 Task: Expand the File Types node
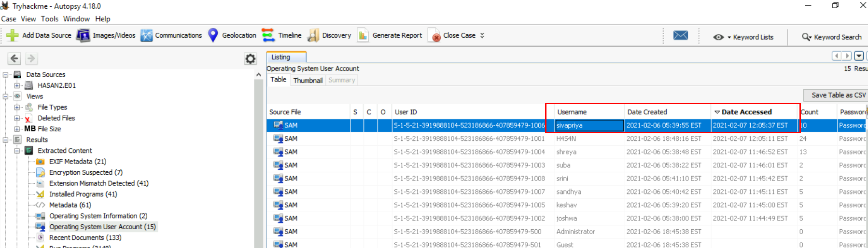click(x=17, y=107)
